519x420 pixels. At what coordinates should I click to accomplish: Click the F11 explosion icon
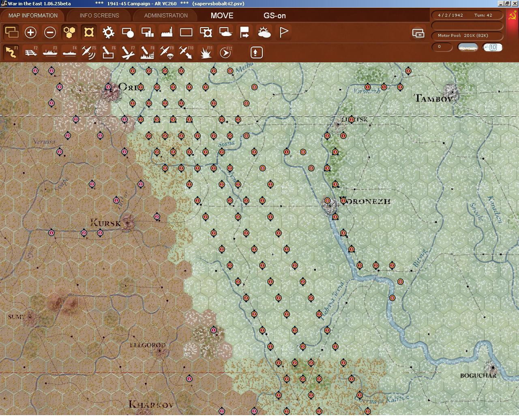206,52
